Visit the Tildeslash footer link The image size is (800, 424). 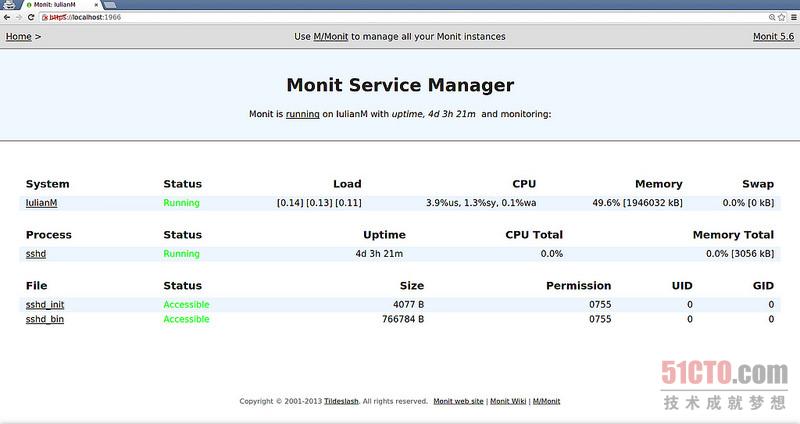[341, 401]
